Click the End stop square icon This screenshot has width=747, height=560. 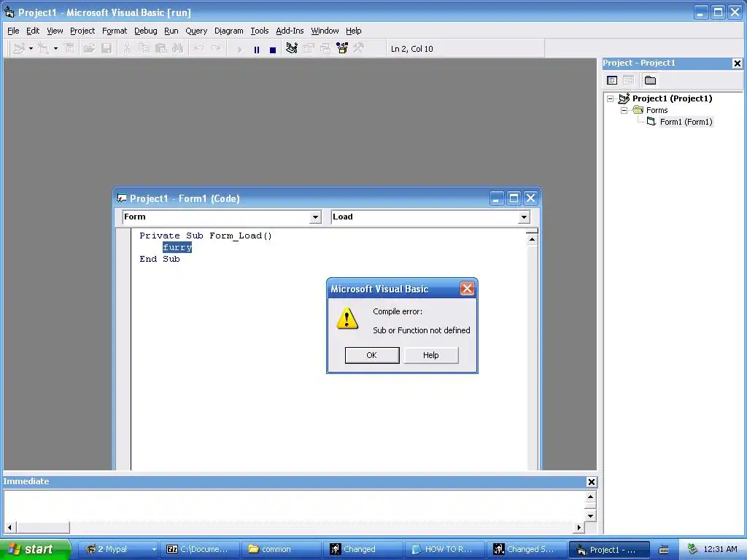pyautogui.click(x=273, y=50)
